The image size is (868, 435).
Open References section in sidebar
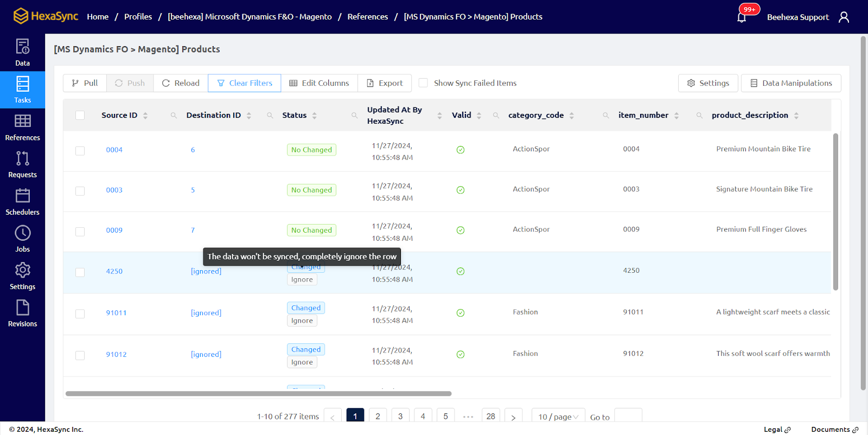point(22,127)
